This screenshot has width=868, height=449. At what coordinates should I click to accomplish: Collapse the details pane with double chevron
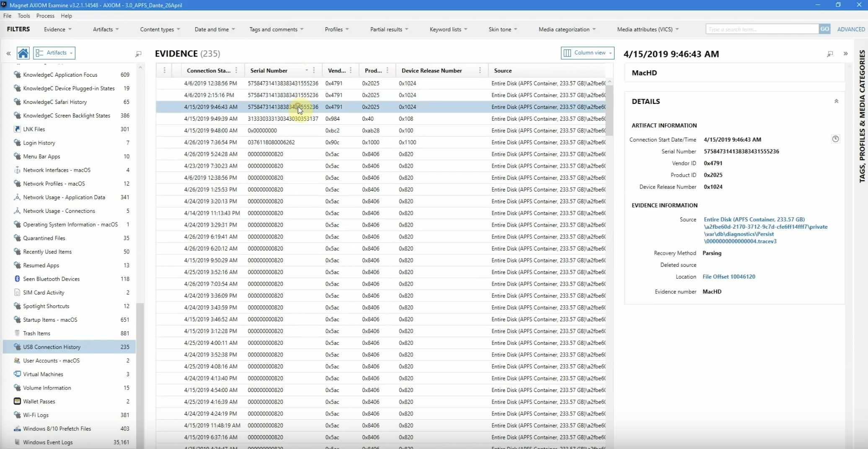[845, 54]
